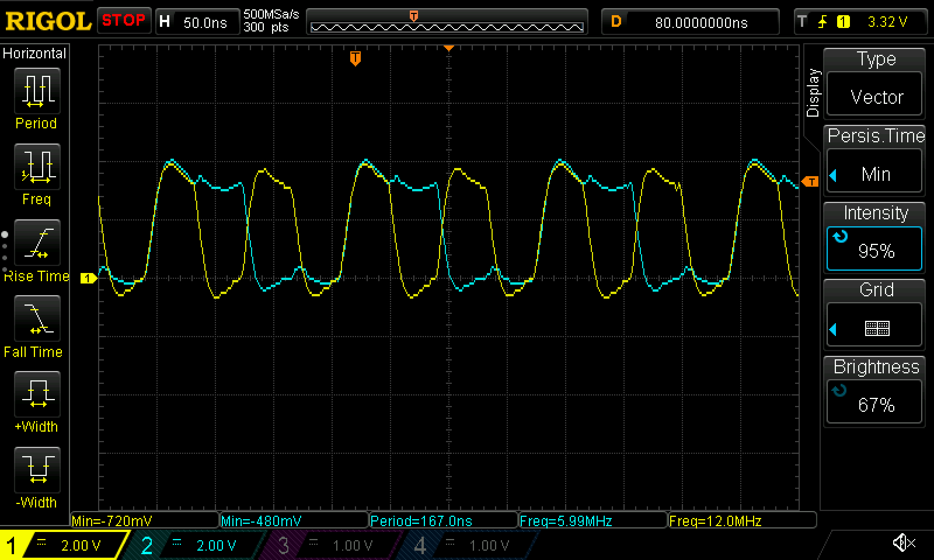The height and width of the screenshot is (560, 934).
Task: Open the Horizontal measurement menu header
Action: tap(34, 54)
